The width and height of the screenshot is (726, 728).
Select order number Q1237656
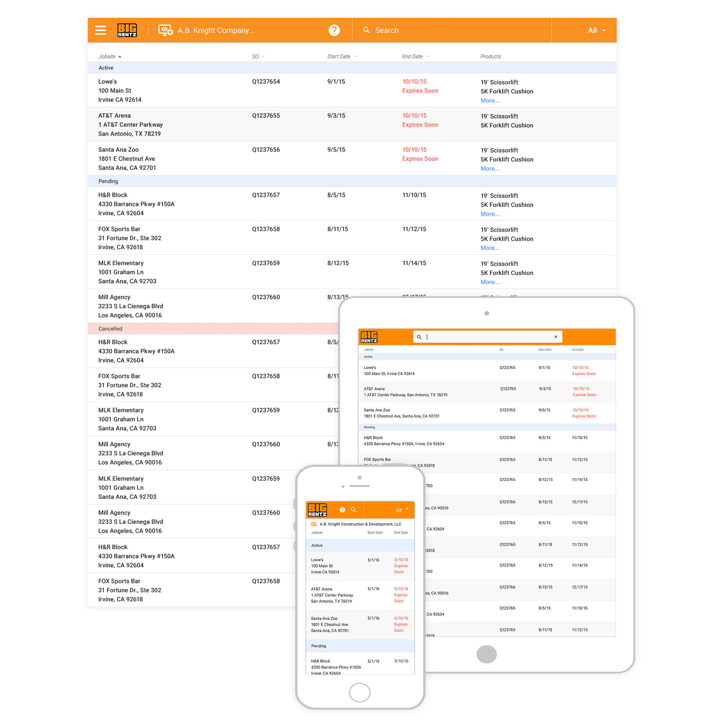266,150
